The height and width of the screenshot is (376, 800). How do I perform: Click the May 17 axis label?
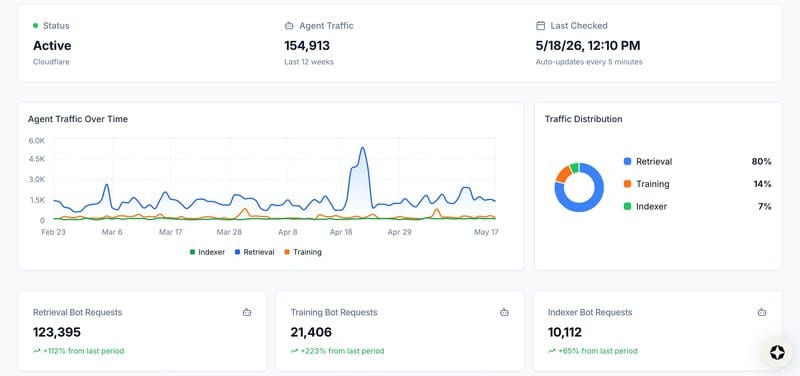(486, 232)
